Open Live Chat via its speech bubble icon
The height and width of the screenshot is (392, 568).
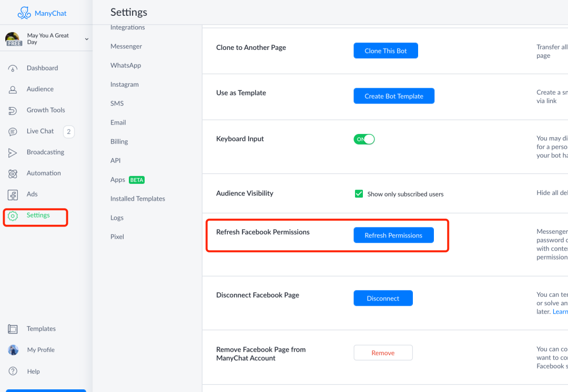pyautogui.click(x=13, y=132)
